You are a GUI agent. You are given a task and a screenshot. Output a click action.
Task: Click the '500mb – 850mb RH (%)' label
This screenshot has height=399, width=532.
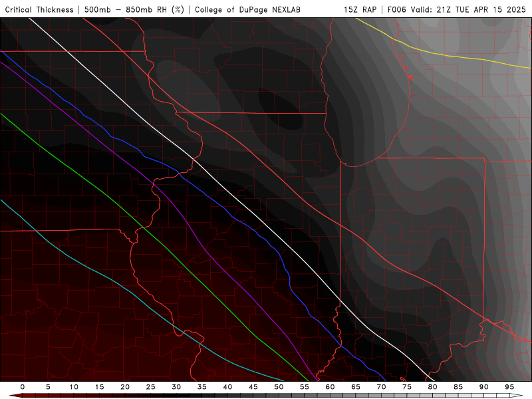coord(134,9)
